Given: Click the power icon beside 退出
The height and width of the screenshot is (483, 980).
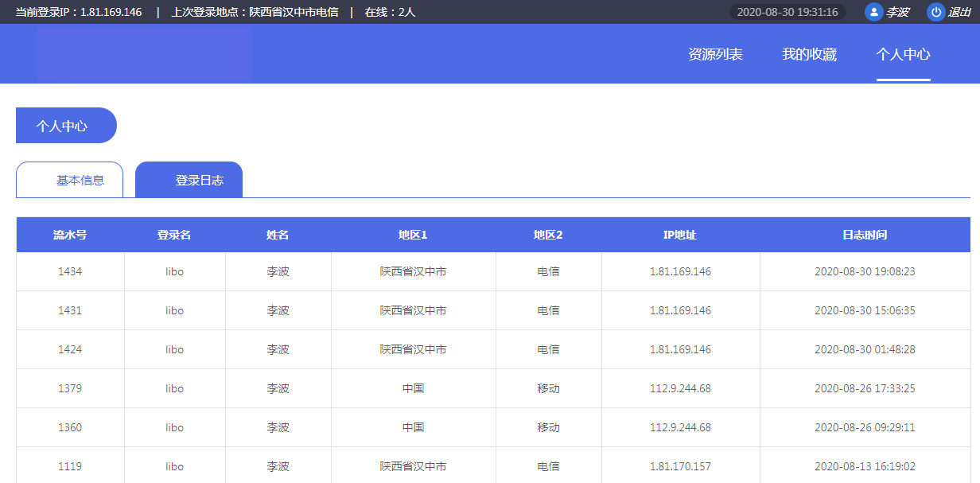Looking at the screenshot, I should point(936,12).
